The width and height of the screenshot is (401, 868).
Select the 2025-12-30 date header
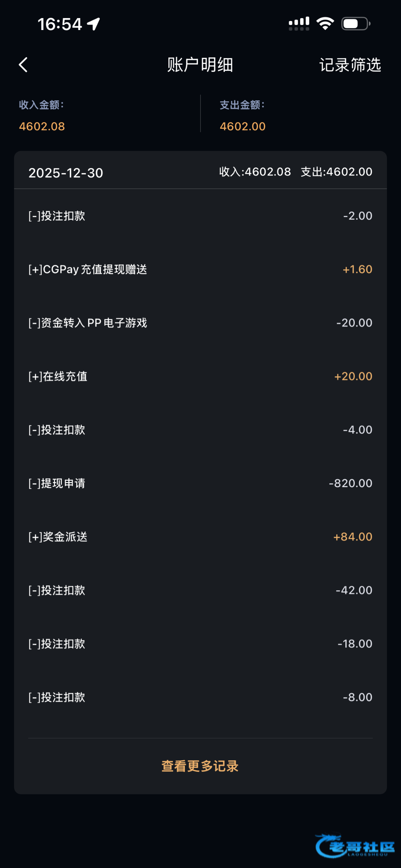click(x=66, y=173)
